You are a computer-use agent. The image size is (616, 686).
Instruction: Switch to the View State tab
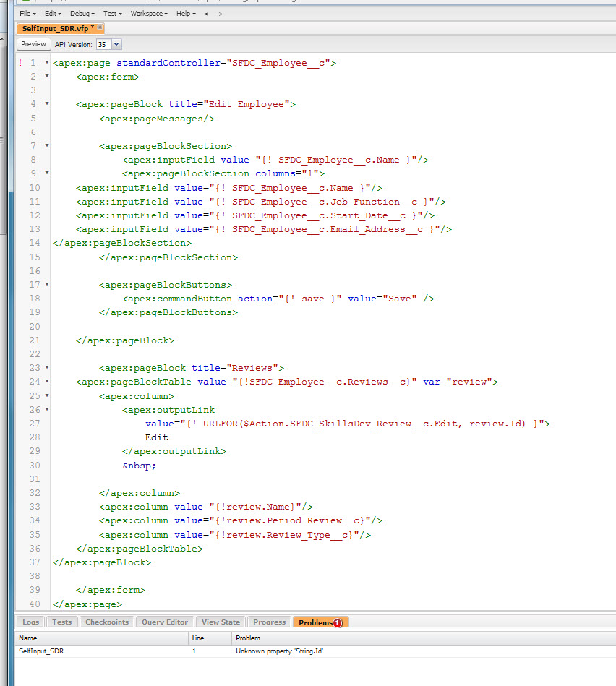point(220,621)
